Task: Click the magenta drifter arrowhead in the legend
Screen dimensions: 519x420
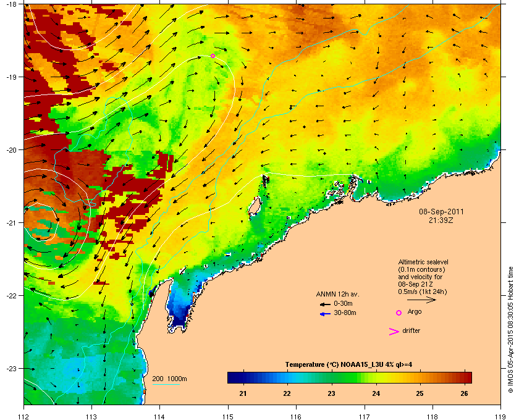Action: click(x=394, y=332)
